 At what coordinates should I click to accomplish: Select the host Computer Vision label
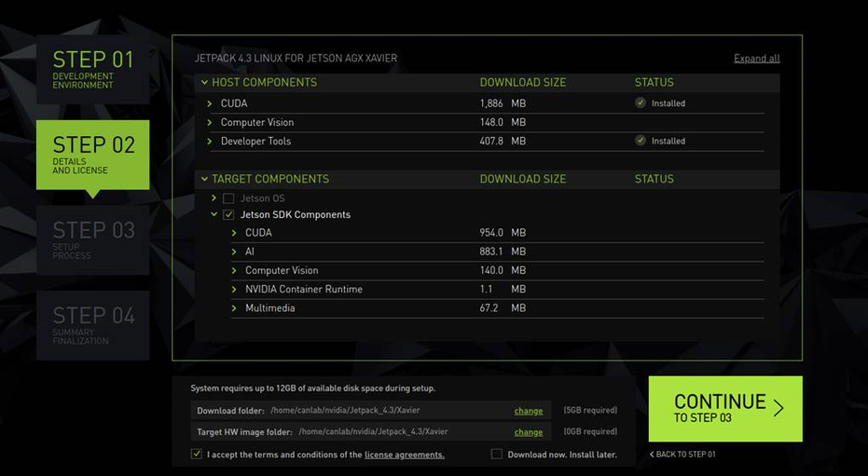coord(257,122)
